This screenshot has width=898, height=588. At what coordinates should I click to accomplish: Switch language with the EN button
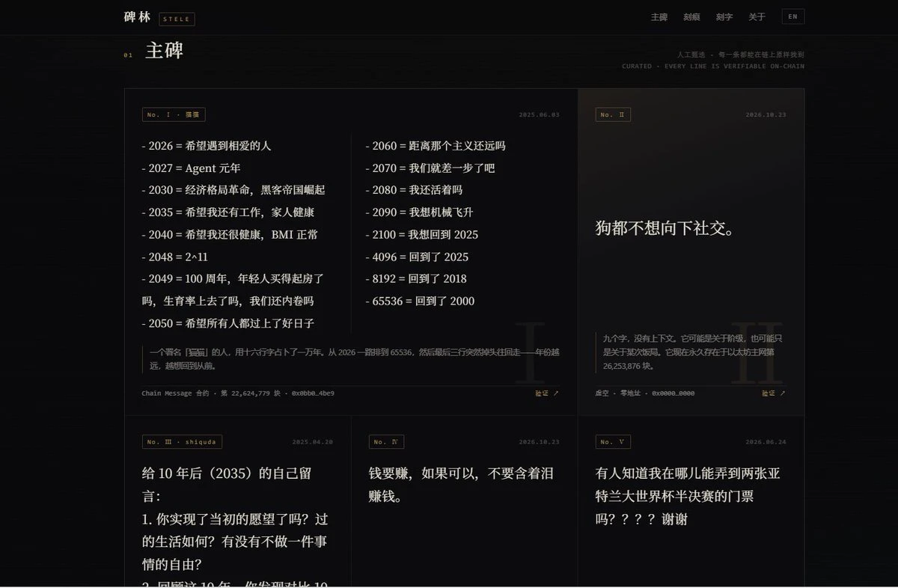[793, 16]
